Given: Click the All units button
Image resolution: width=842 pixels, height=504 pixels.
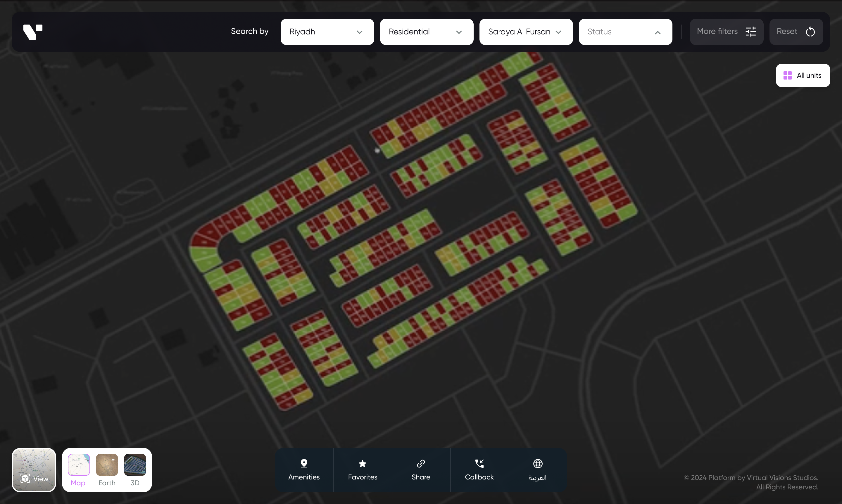Looking at the screenshot, I should pos(808,75).
